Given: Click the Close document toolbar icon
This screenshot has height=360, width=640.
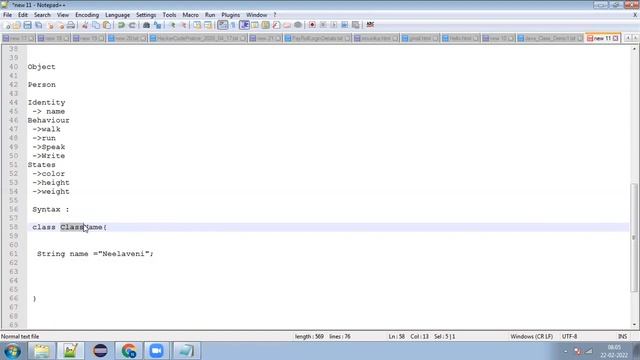Looking at the screenshot, I should (x=50, y=25).
